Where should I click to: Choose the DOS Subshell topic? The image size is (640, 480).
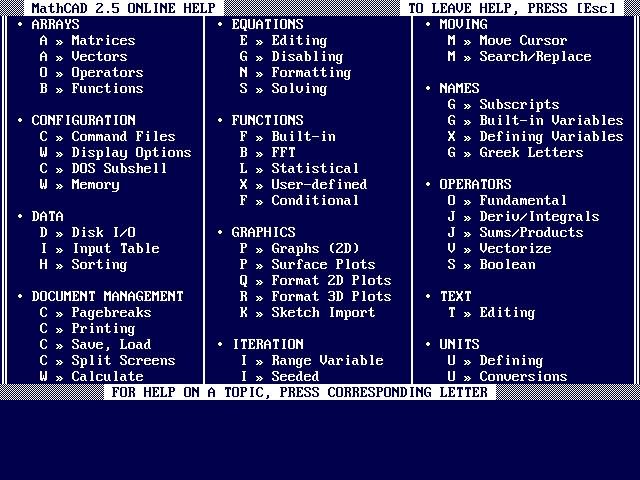click(x=119, y=168)
